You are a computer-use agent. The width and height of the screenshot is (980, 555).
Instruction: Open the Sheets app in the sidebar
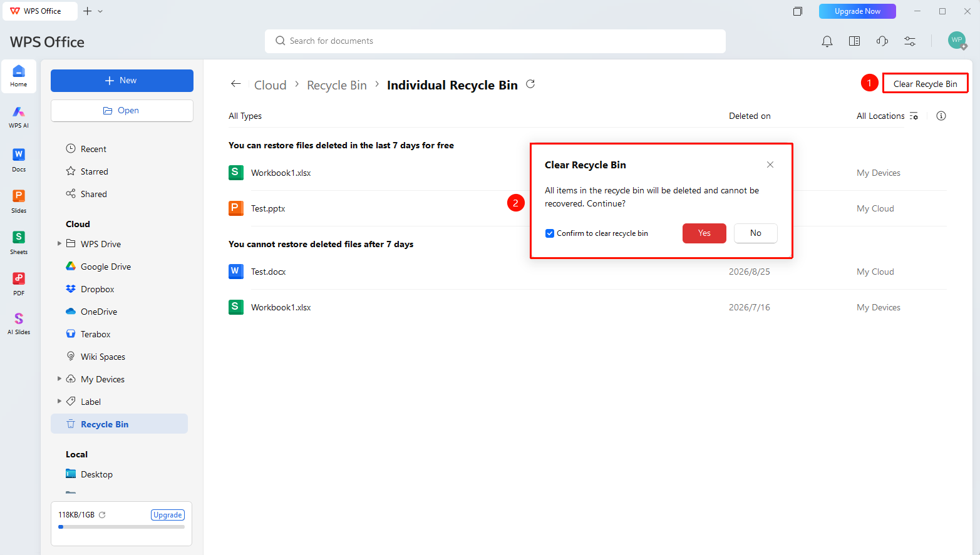19,243
